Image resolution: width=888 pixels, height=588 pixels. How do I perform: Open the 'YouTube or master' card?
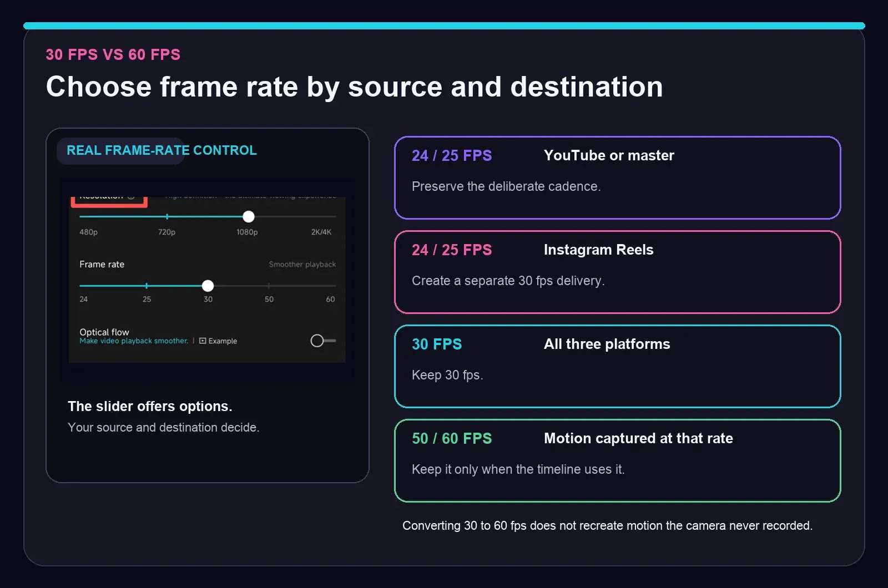click(x=618, y=178)
